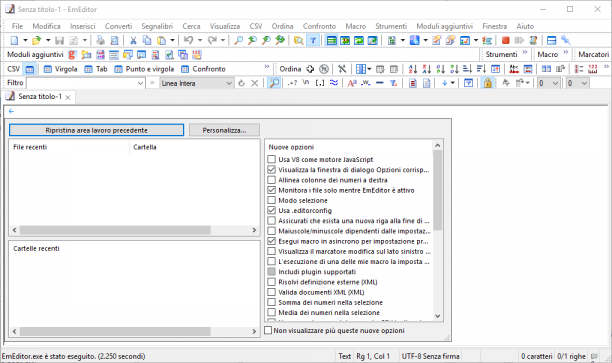Click the Cut scissors icon
Screen dimensions: 612x363
133,40
